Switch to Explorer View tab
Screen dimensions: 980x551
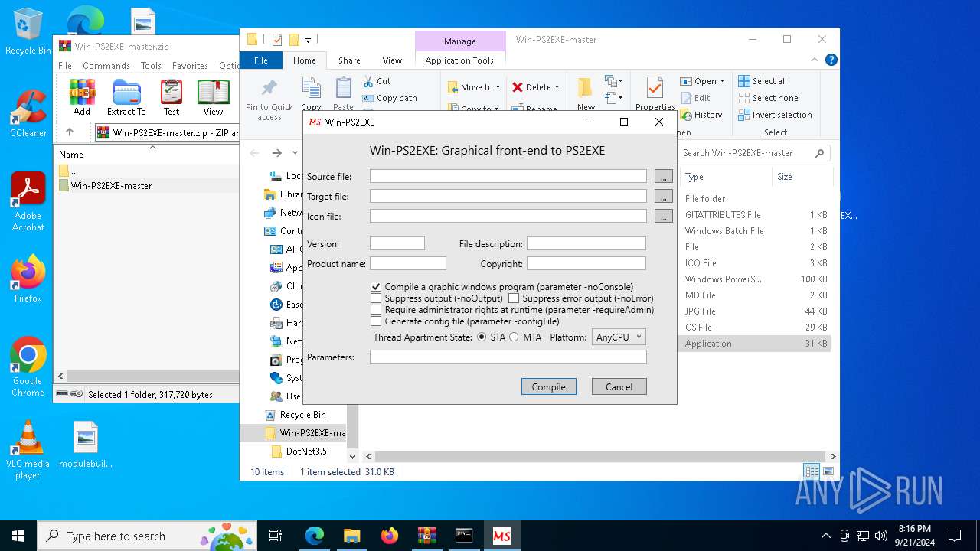tap(392, 60)
